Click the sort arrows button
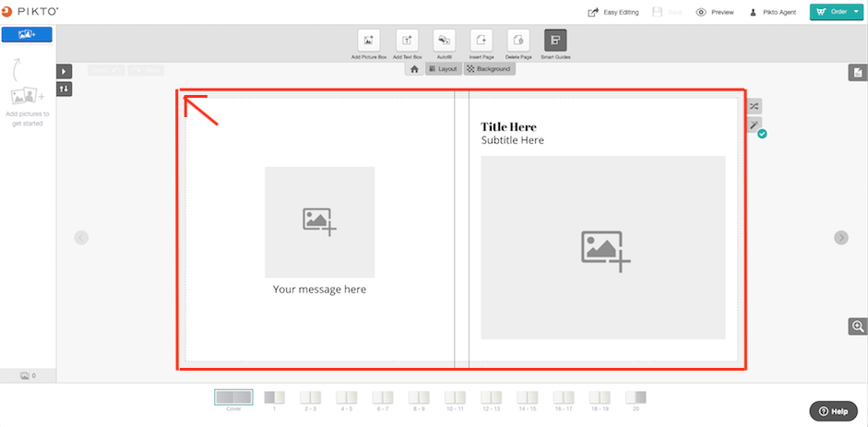This screenshot has width=868, height=427. point(64,89)
